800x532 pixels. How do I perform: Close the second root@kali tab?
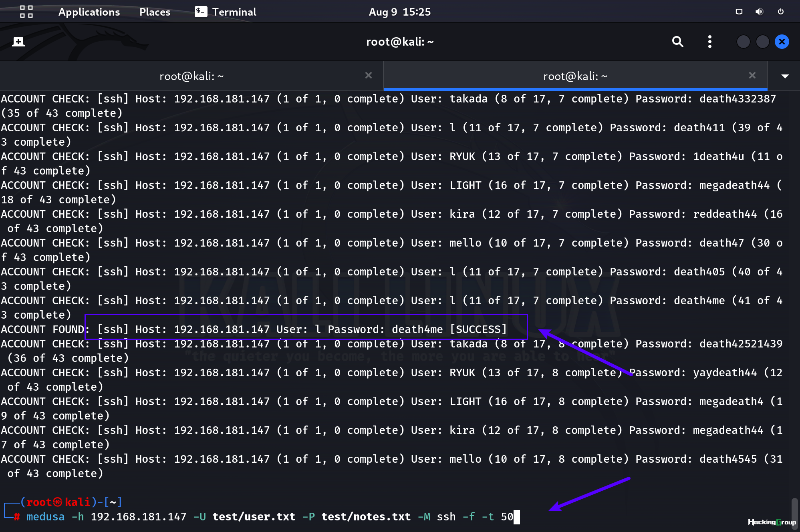click(x=752, y=75)
